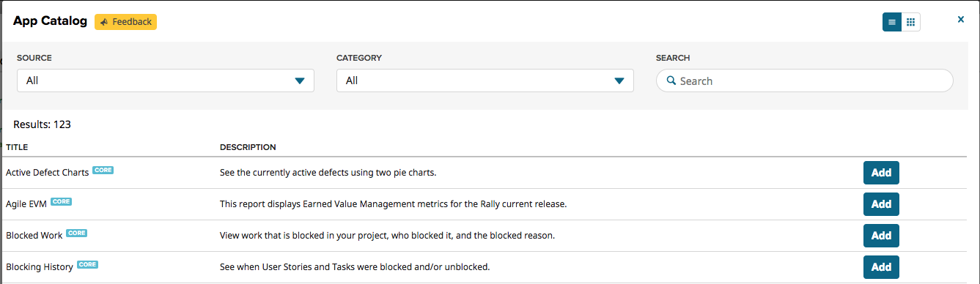This screenshot has width=980, height=284.
Task: Sort by the Description column header
Action: point(248,147)
